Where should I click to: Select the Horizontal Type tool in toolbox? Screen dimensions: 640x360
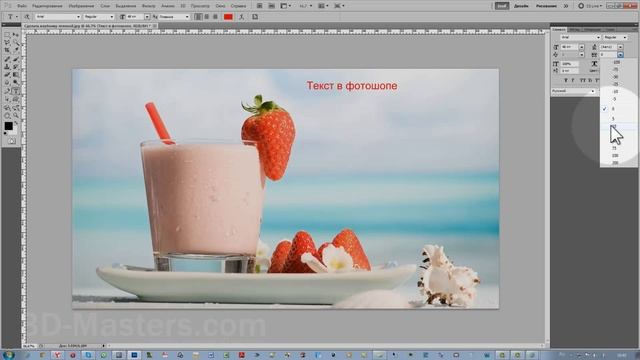[16, 90]
